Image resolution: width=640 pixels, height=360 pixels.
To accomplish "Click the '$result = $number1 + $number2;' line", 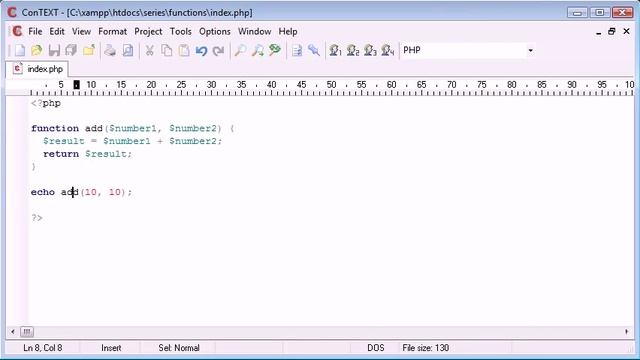I will [133, 141].
